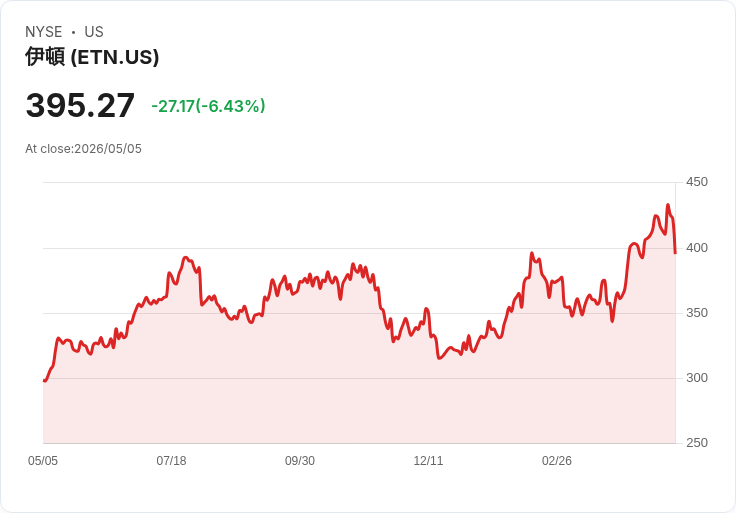Click the 350 y-axis label
The image size is (736, 513).
[x=697, y=313]
